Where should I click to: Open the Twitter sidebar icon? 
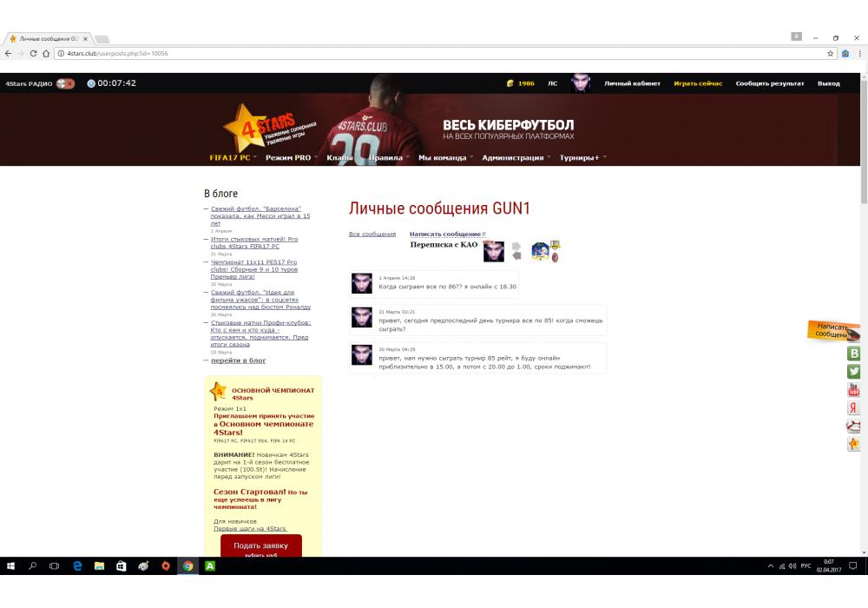click(854, 372)
